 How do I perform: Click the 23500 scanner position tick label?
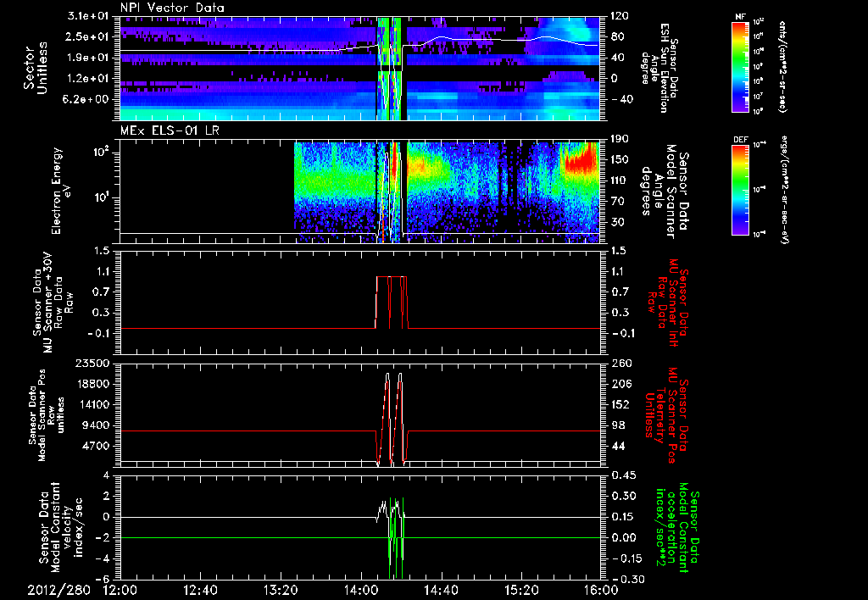click(93, 363)
